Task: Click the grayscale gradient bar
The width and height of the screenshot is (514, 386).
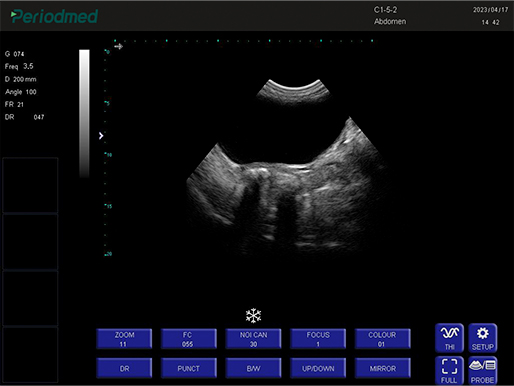Action: (x=84, y=113)
